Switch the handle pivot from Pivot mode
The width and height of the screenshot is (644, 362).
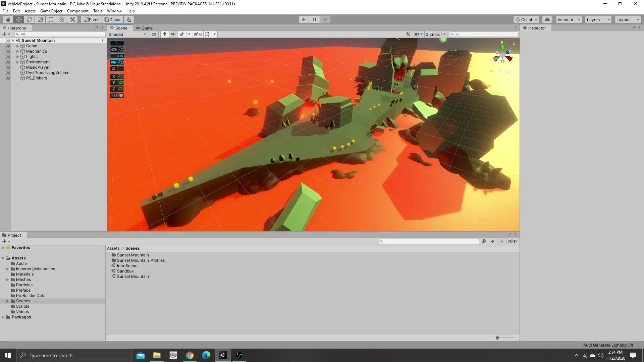click(x=91, y=19)
